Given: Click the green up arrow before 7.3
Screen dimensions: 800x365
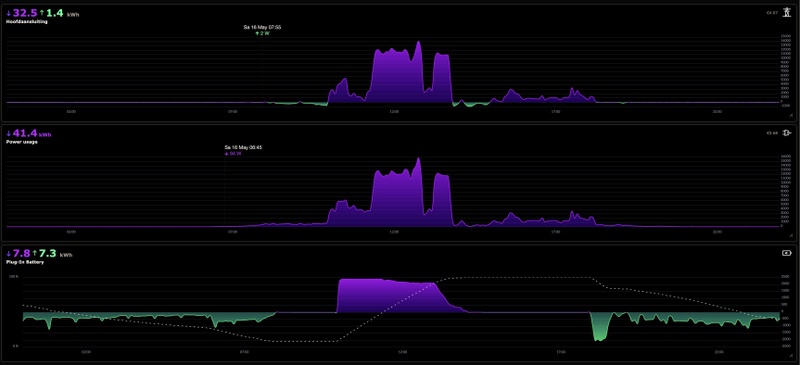Looking at the screenshot, I should [x=34, y=254].
